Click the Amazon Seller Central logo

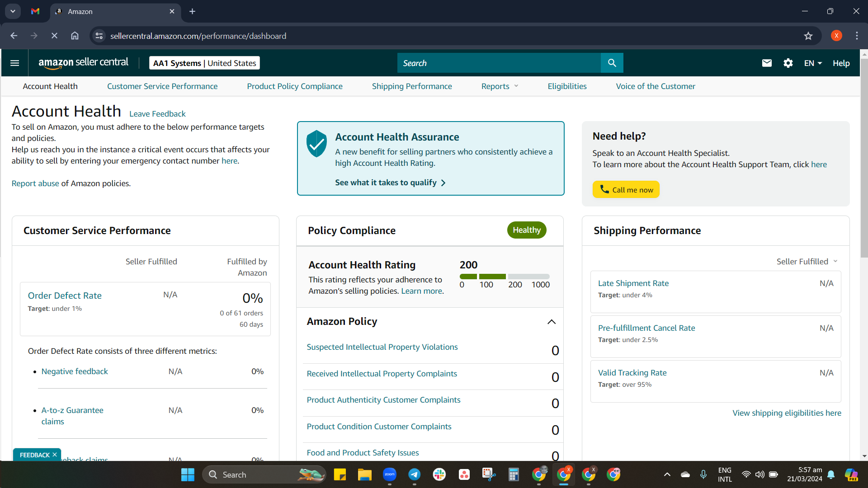tap(83, 63)
